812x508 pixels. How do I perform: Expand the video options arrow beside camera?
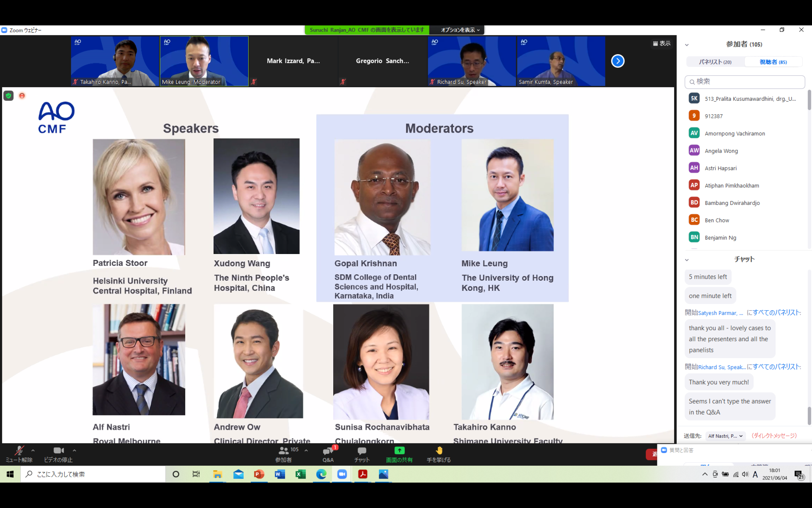(x=74, y=450)
